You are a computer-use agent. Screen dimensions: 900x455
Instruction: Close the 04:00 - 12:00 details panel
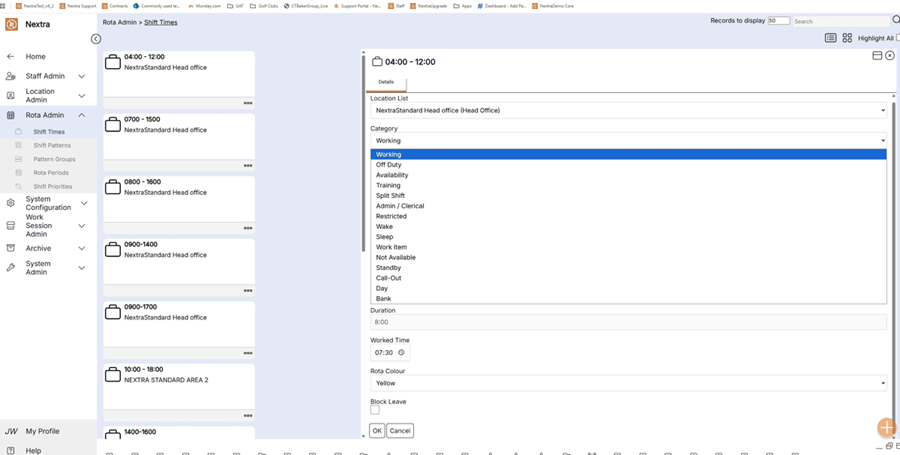(890, 56)
